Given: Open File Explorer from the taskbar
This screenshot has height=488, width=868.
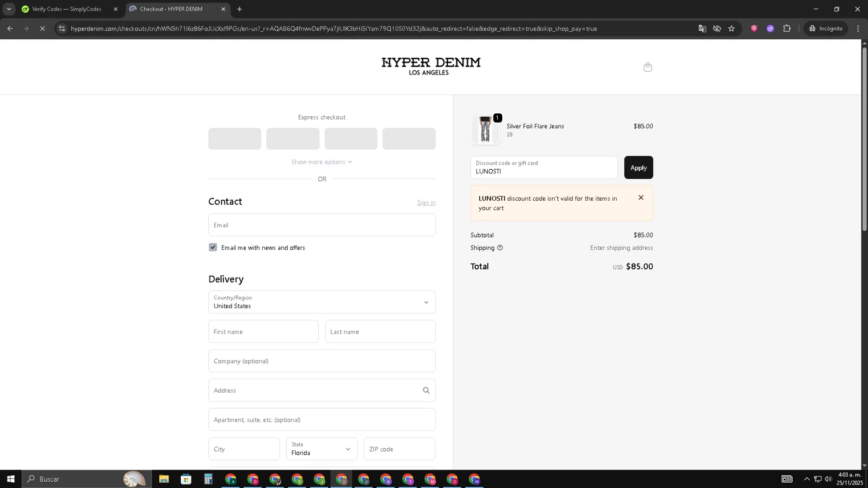Looking at the screenshot, I should click(x=164, y=479).
